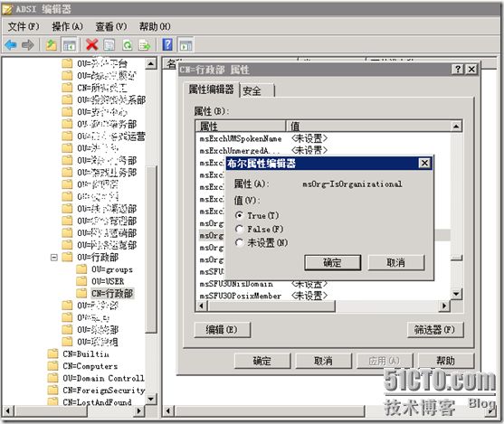
Task: Click the 帮助 button in properties dialog
Action: click(x=445, y=361)
